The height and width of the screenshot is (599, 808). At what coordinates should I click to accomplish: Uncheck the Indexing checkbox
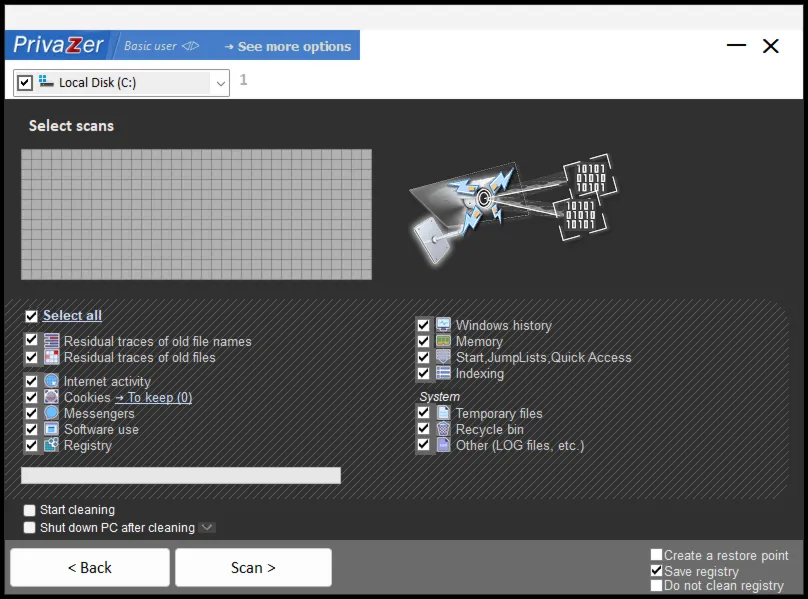(423, 373)
